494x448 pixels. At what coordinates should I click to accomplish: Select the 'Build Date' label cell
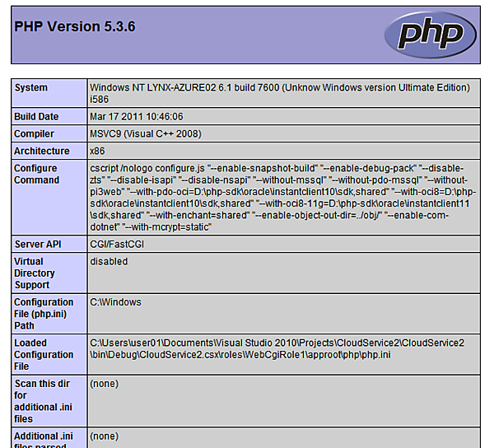click(x=49, y=117)
